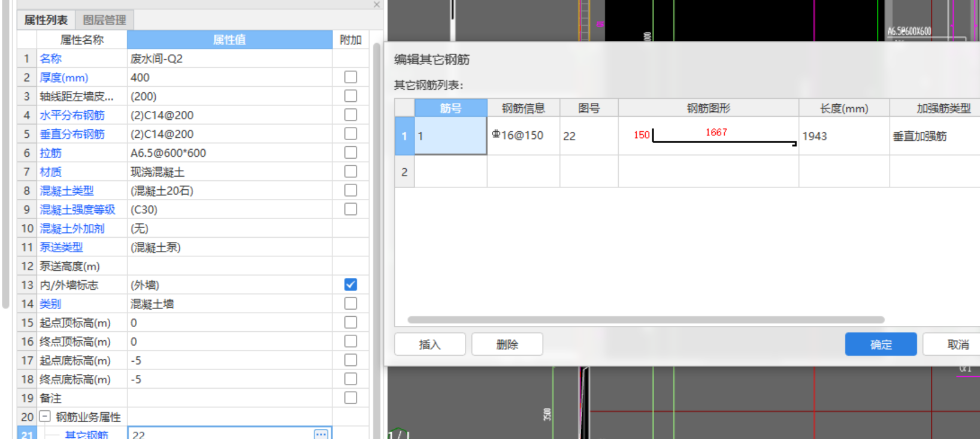Tick the 终点底标高 additional checkbox
The width and height of the screenshot is (980, 439).
tap(350, 379)
